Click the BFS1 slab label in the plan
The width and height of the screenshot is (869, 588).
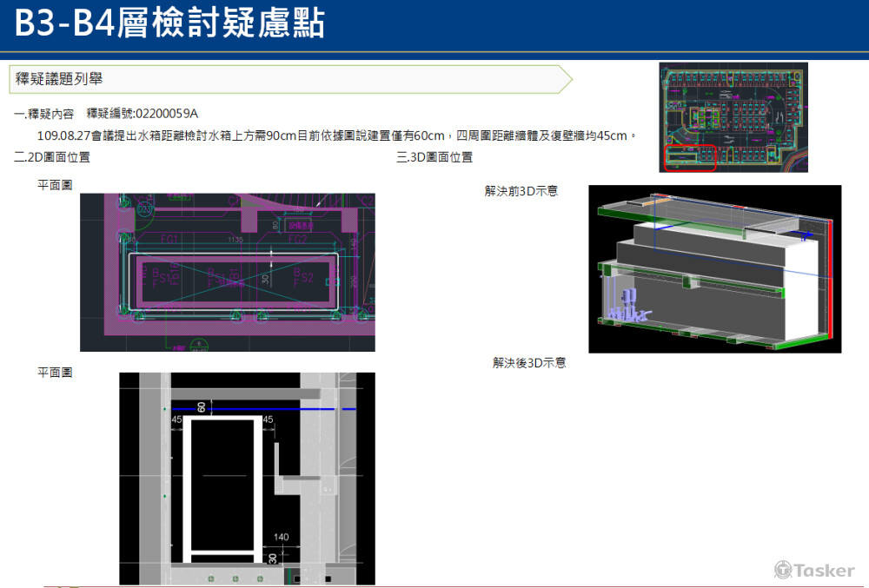pos(158,274)
